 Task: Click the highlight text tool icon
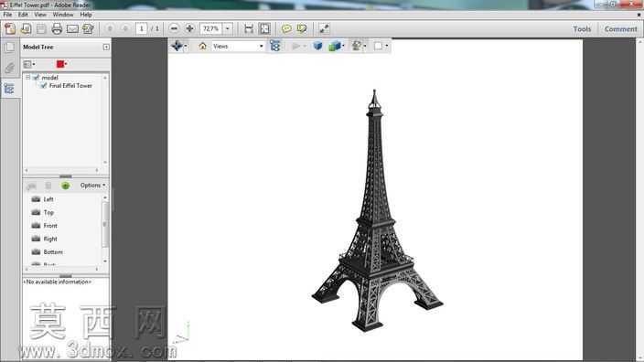point(302,28)
